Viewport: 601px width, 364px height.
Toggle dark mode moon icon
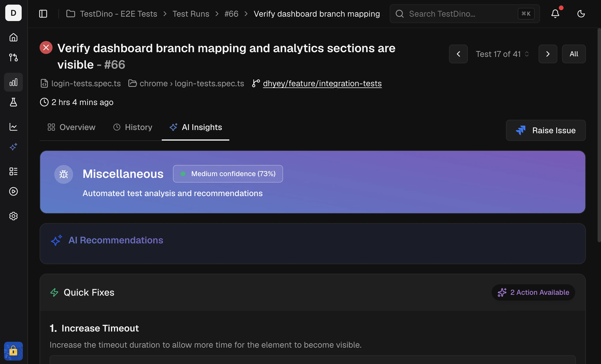pyautogui.click(x=581, y=14)
